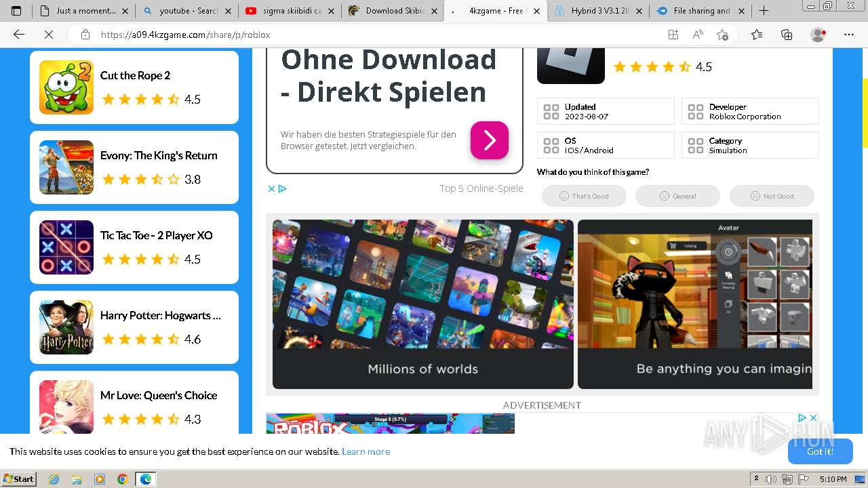Open Edge Settings and more menu
The height and width of the screenshot is (488, 868).
tap(849, 35)
